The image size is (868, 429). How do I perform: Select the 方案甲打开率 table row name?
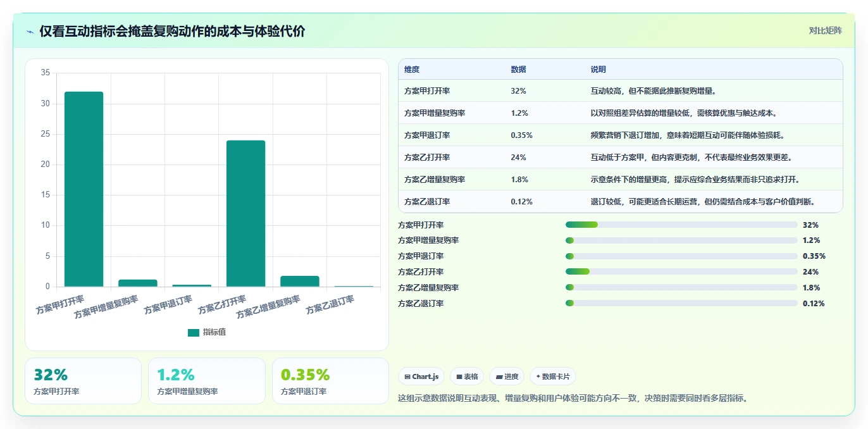427,90
